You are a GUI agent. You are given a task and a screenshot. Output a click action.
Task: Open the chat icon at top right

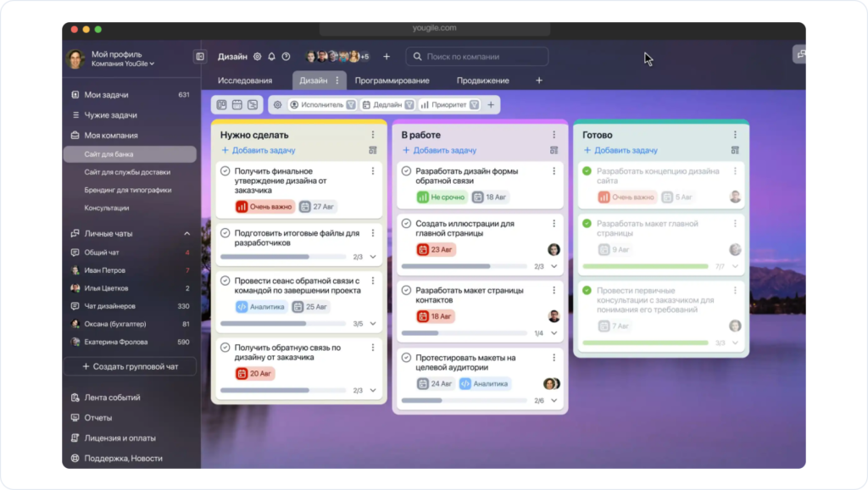tap(799, 54)
